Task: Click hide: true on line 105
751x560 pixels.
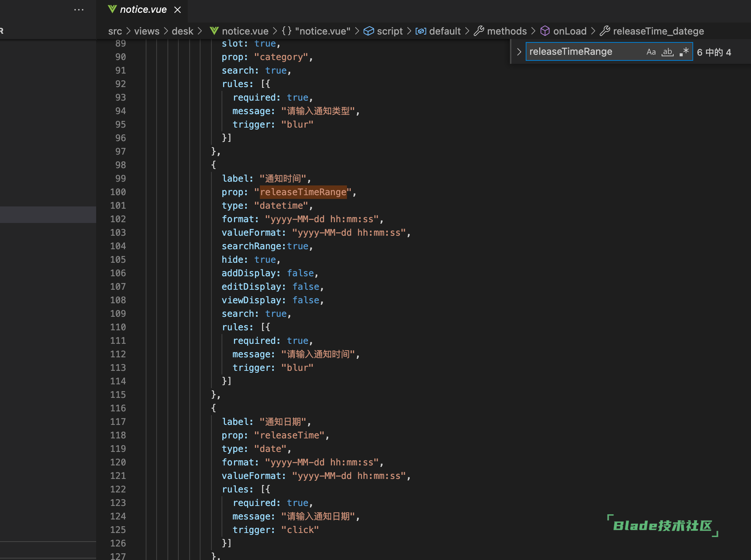Action: click(249, 260)
